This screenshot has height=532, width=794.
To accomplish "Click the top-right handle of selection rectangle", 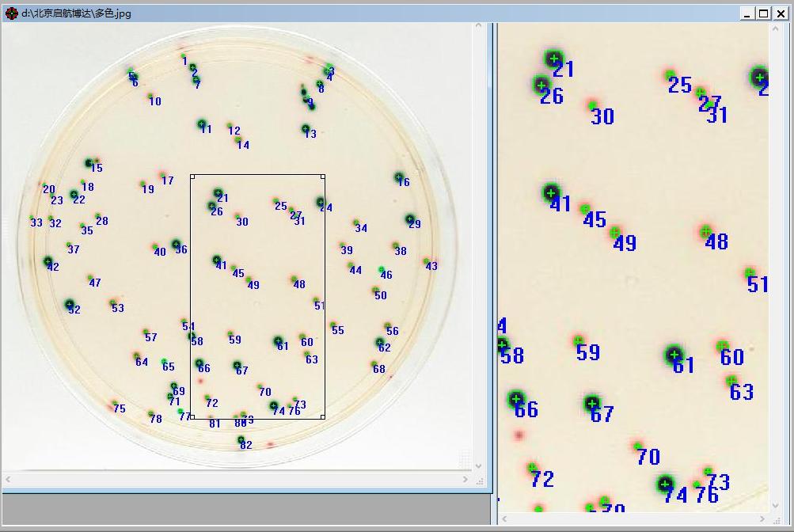I will [x=323, y=177].
